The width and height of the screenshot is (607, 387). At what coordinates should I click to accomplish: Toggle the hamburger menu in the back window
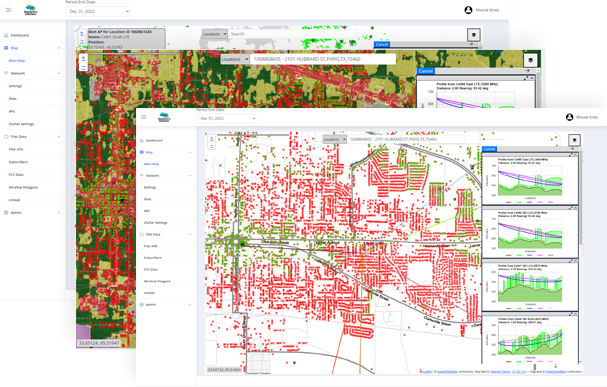[8, 10]
